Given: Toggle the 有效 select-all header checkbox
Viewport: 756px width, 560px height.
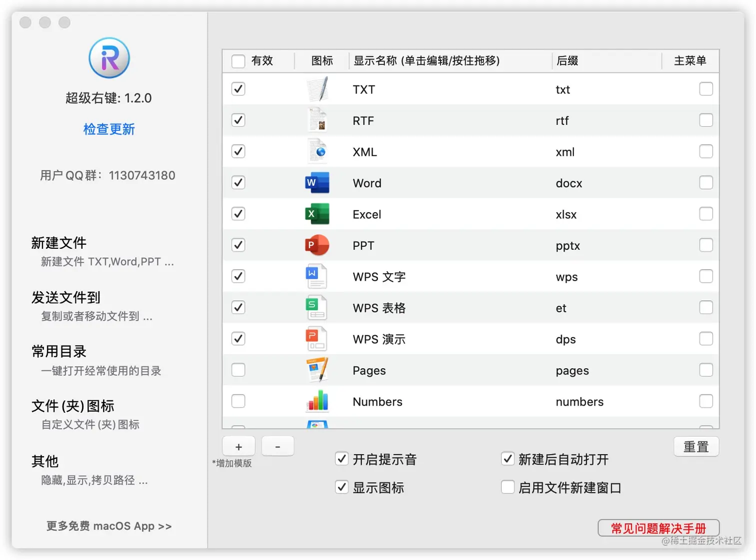Looking at the screenshot, I should coord(238,61).
